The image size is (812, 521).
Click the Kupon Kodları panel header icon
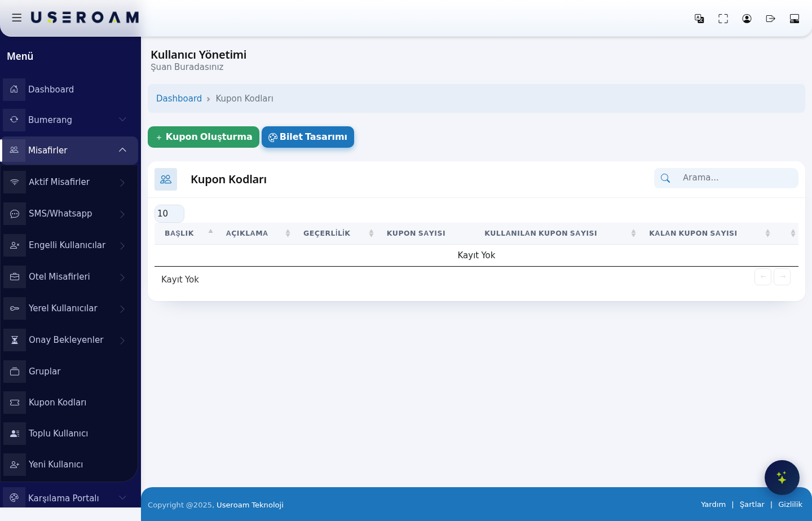click(x=166, y=179)
